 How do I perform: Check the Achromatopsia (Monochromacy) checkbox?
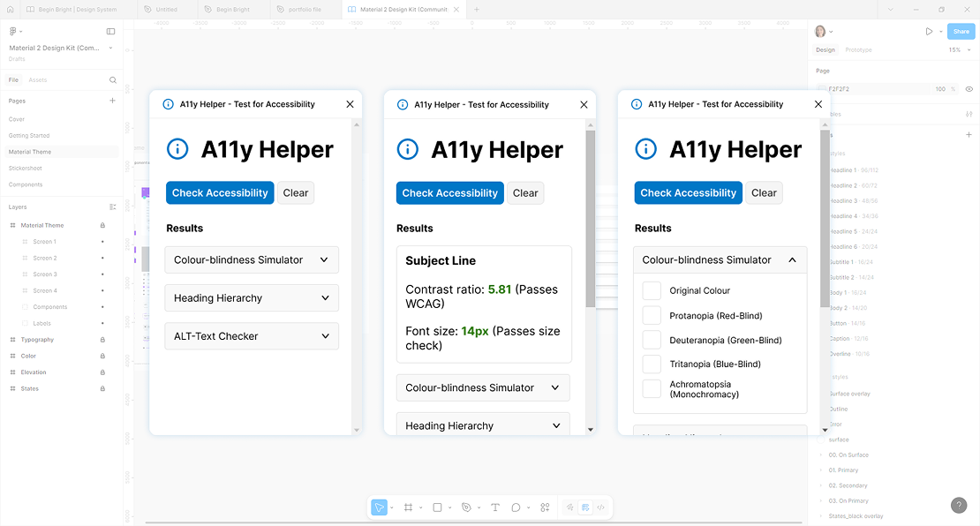pos(652,388)
